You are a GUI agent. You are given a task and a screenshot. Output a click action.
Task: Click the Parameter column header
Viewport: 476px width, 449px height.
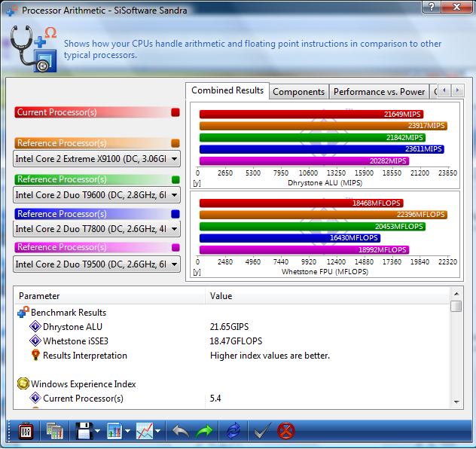[x=109, y=296]
